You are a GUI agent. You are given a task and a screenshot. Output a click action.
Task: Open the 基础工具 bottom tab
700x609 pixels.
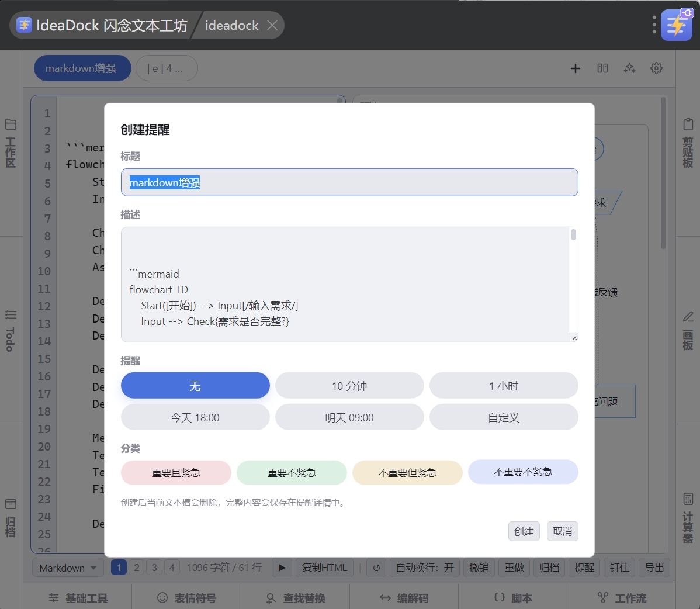[x=78, y=598]
